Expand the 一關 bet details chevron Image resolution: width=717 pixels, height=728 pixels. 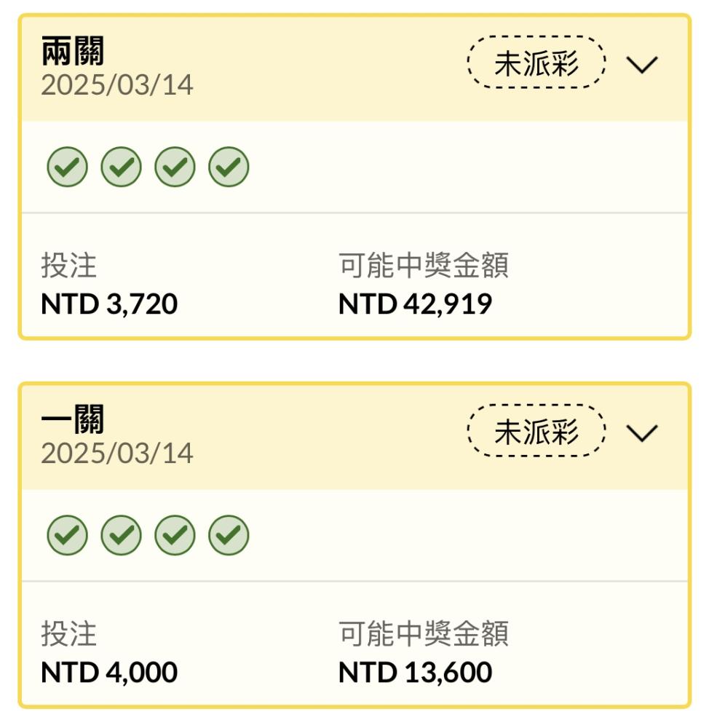point(642,432)
